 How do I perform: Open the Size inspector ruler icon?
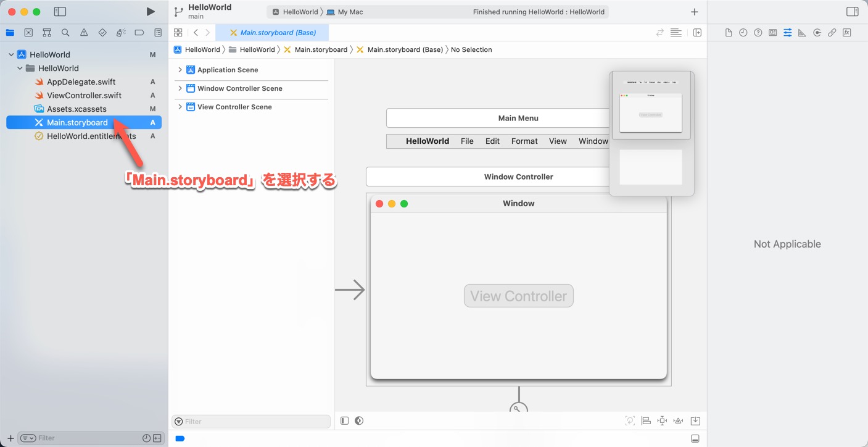coord(802,33)
